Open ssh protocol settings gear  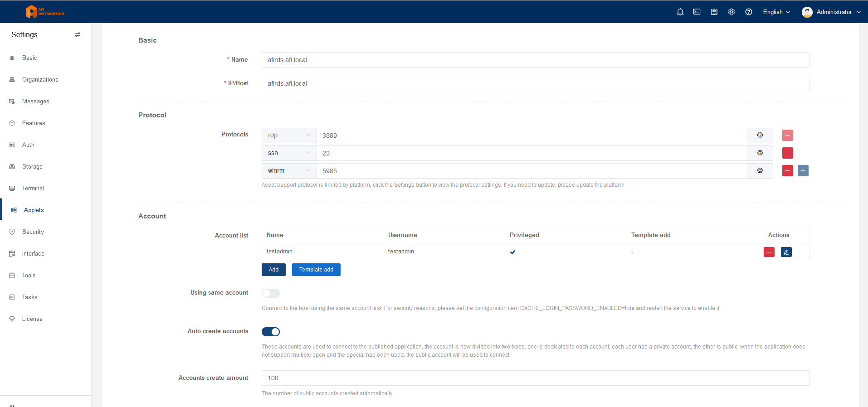coord(760,153)
